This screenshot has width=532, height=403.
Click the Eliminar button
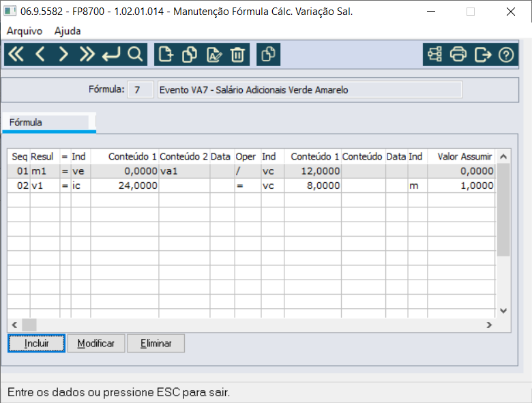[x=156, y=343]
